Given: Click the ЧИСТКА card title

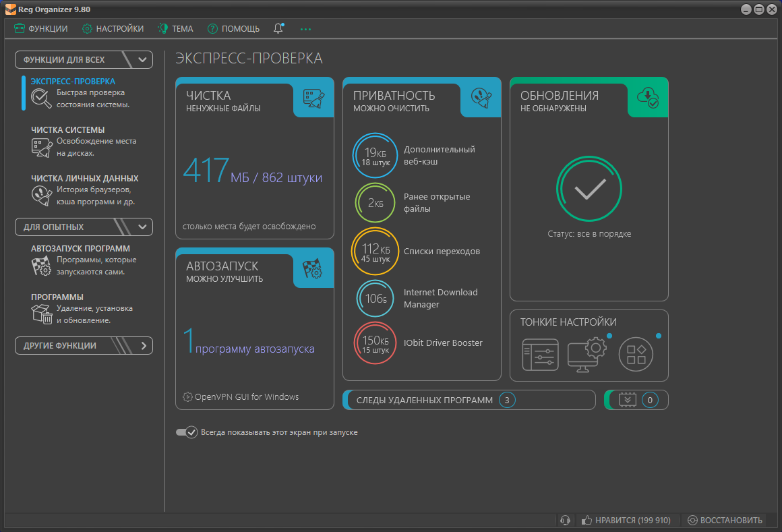Looking at the screenshot, I should click(208, 95).
